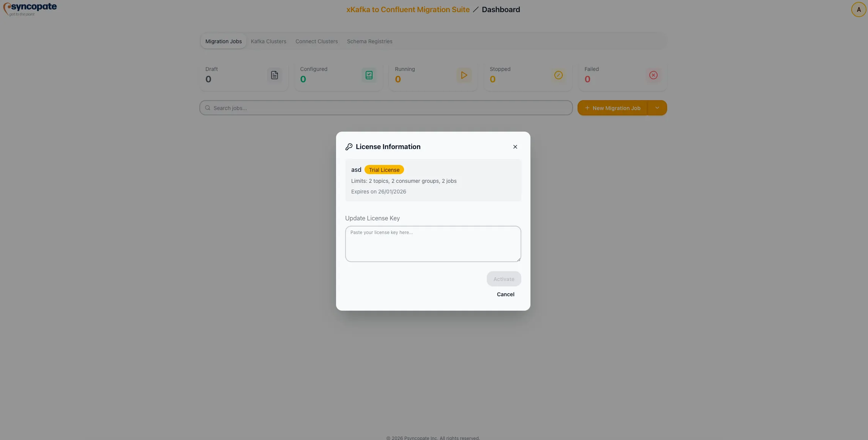The image size is (868, 440).
Task: Switch to the Schema Registries tab
Action: (x=369, y=41)
